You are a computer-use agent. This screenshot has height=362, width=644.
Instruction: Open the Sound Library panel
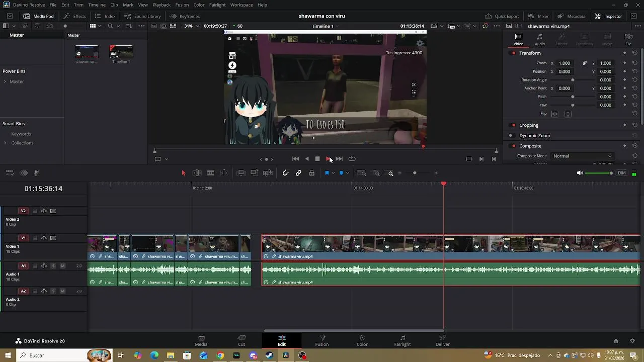tap(142, 16)
